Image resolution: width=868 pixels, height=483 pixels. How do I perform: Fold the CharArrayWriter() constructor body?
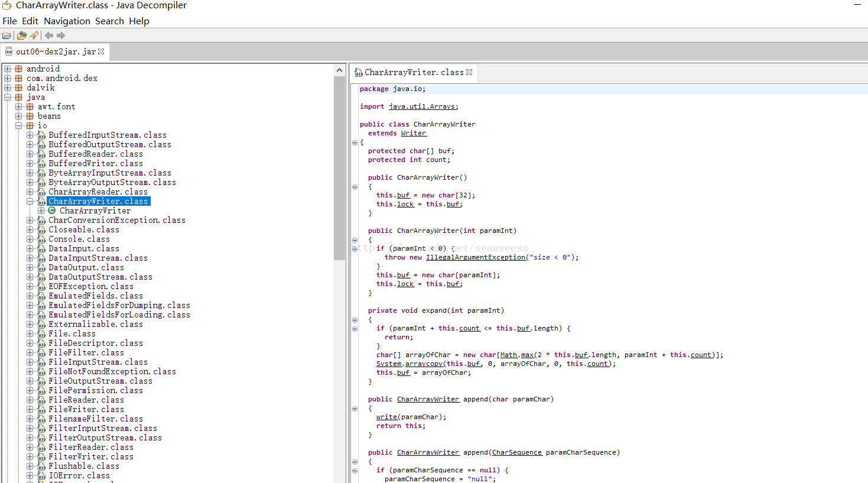[355, 187]
